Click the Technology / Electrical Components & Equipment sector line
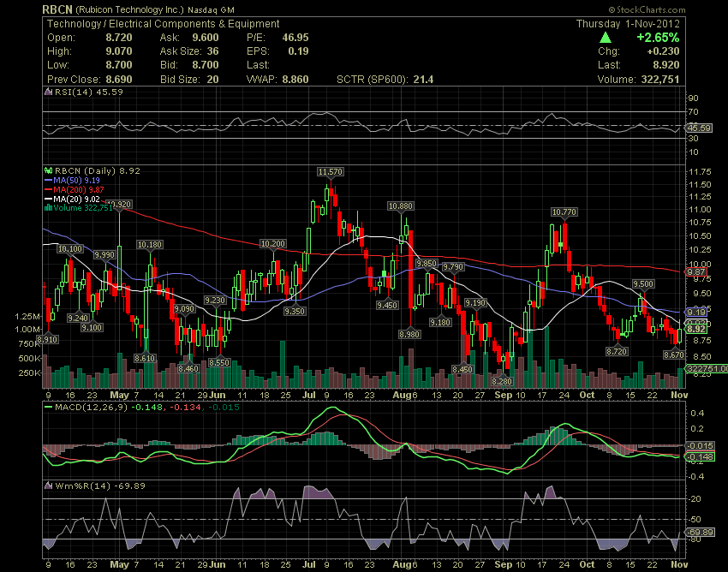This screenshot has height=572, width=728. tap(163, 24)
